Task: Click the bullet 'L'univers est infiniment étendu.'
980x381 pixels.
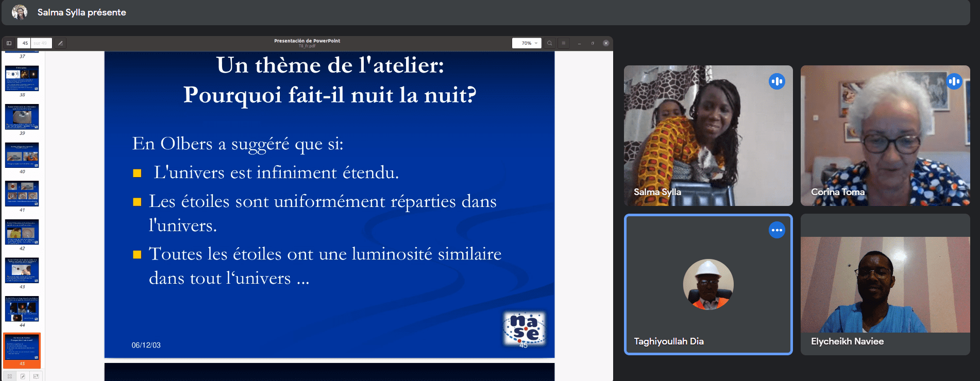Action: [x=276, y=172]
